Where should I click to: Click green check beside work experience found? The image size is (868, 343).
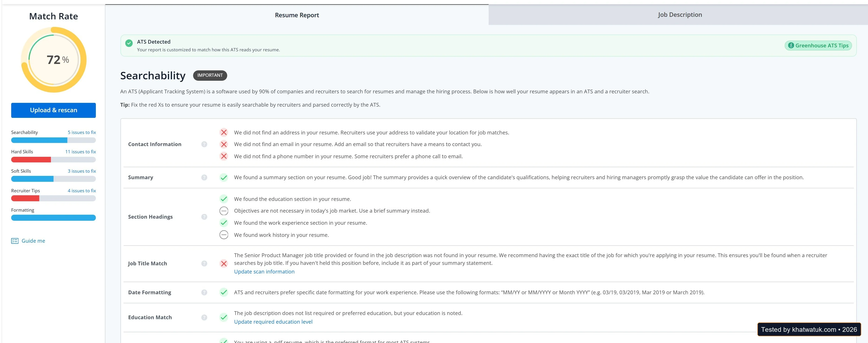click(224, 223)
